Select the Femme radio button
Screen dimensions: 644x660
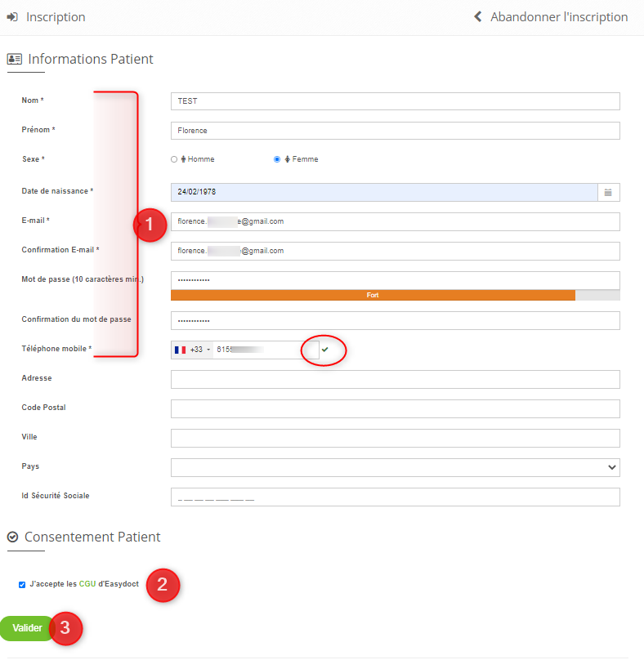click(x=277, y=159)
